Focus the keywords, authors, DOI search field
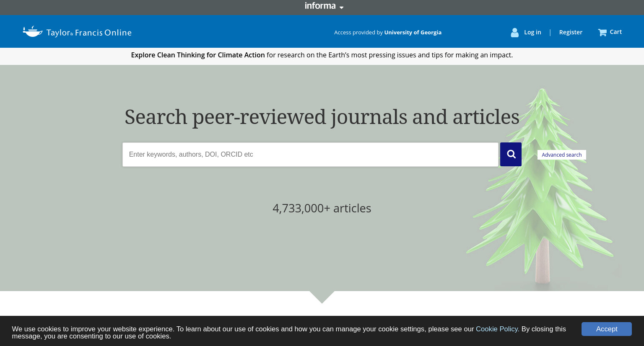Image resolution: width=644 pixels, height=346 pixels. click(x=310, y=155)
